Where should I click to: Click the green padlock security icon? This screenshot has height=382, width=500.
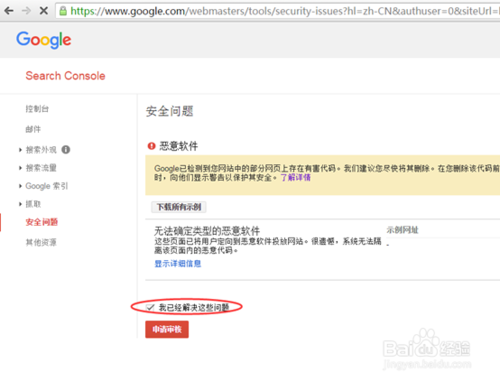click(x=63, y=11)
